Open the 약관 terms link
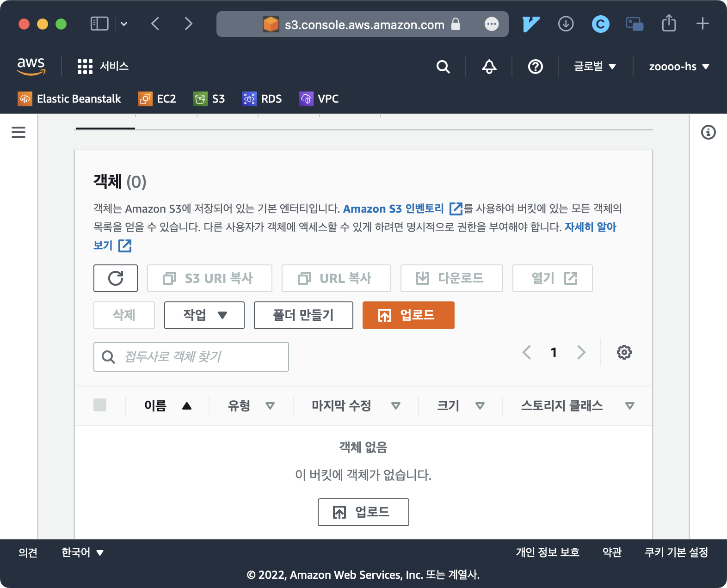 pos(612,552)
